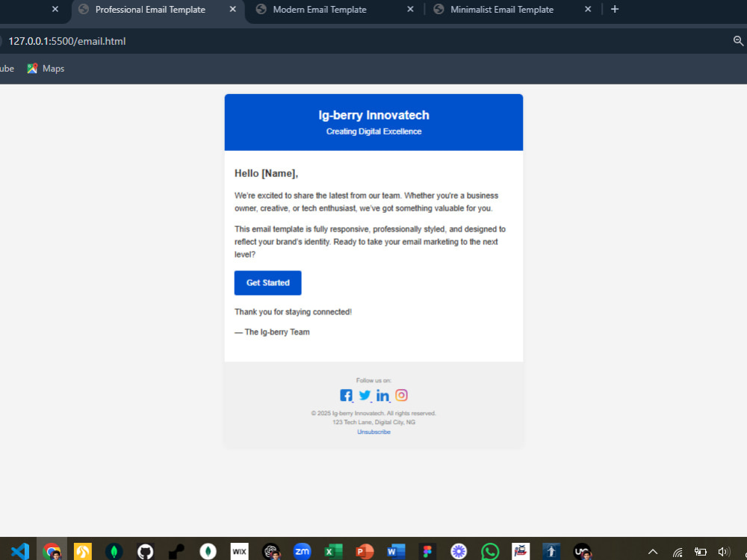Open Figma from the taskbar

point(427,552)
